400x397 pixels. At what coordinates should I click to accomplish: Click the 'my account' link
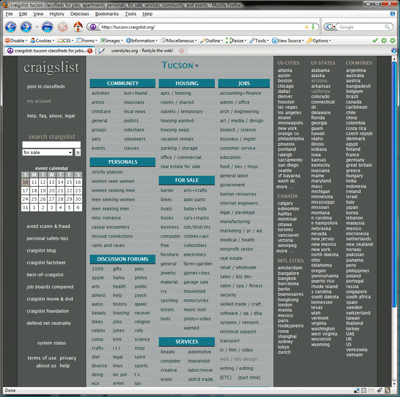pos(39,101)
